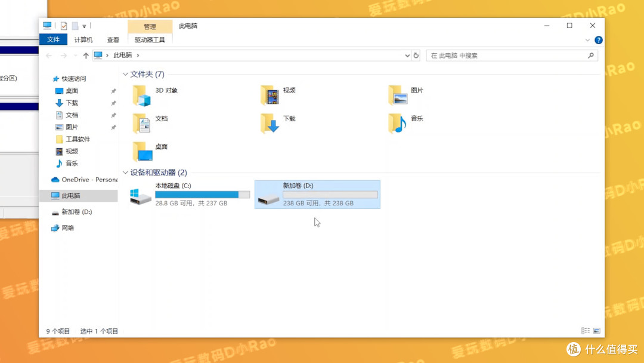This screenshot has height=363, width=644.
Task: Select the 本地磁盘 (C:) drive icon
Action: [141, 195]
